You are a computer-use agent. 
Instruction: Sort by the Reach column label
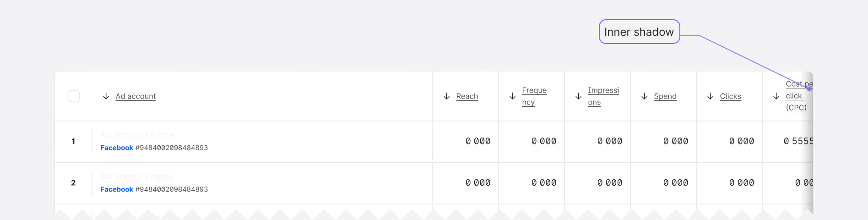pos(467,96)
